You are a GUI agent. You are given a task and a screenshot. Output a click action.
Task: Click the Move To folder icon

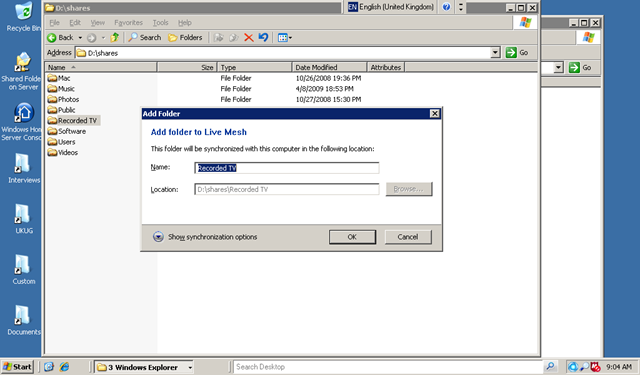pos(219,38)
